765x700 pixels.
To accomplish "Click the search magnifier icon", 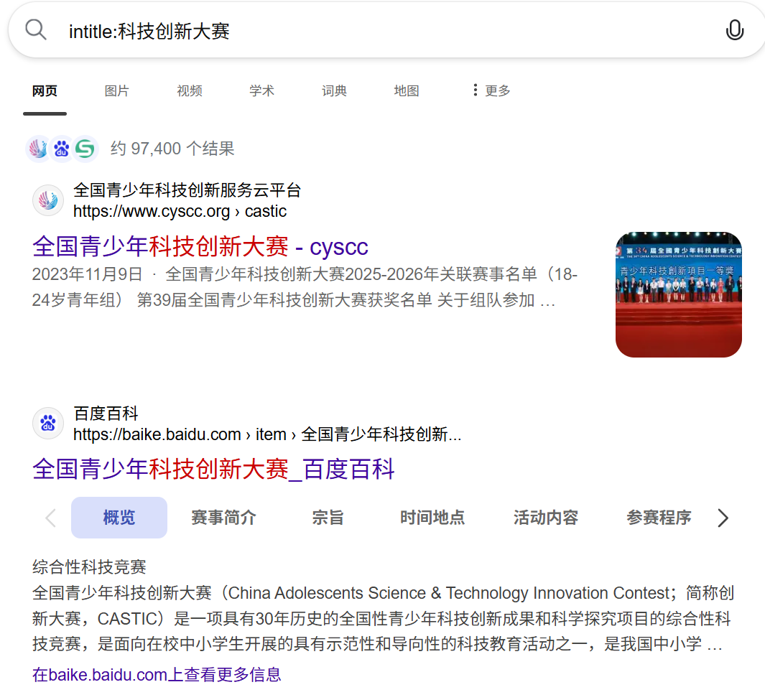I will coord(36,30).
